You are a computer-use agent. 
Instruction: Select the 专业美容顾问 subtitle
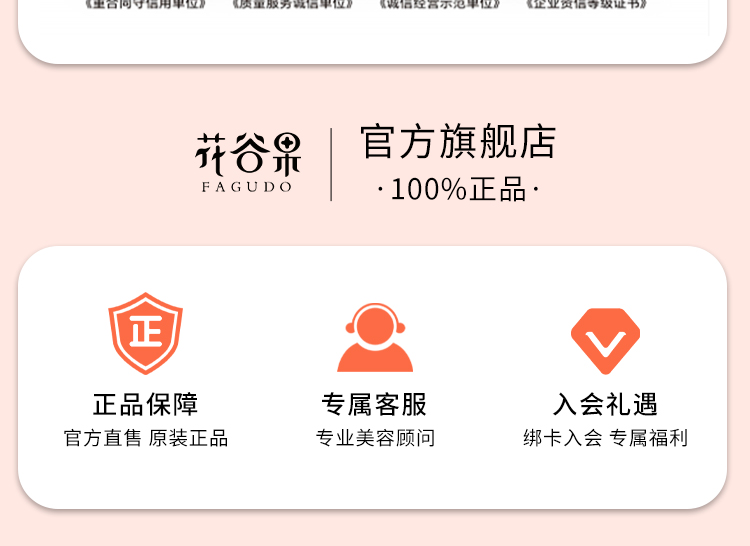pos(375,438)
